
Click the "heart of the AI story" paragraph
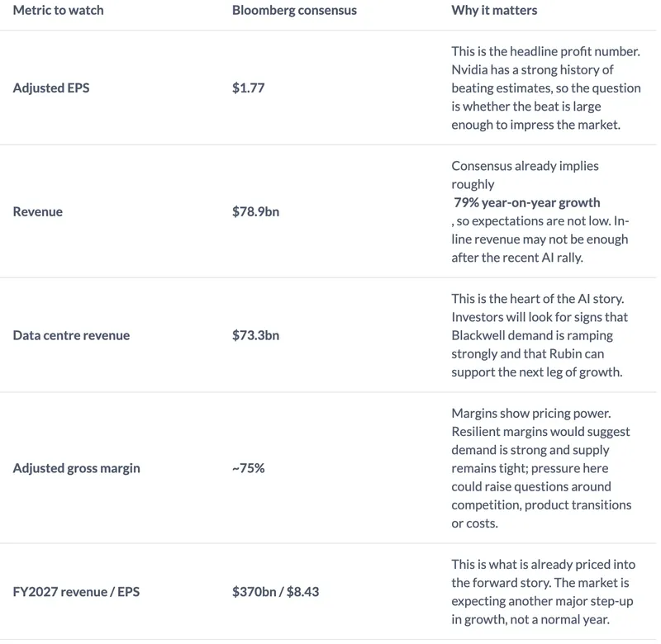(x=540, y=335)
